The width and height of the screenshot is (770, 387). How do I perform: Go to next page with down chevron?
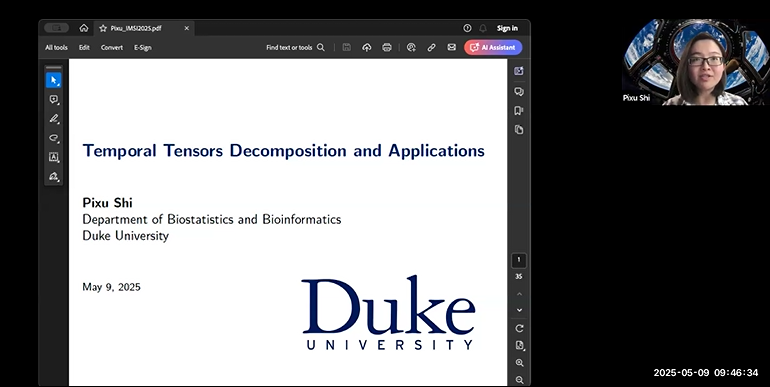pos(520,310)
